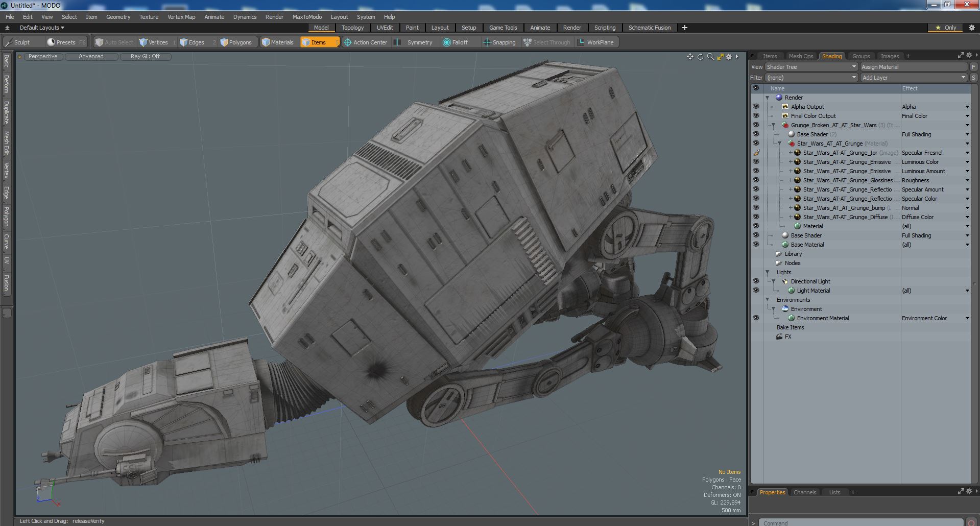The width and height of the screenshot is (980, 526).
Task: Collapse the Render tree node
Action: [767, 98]
